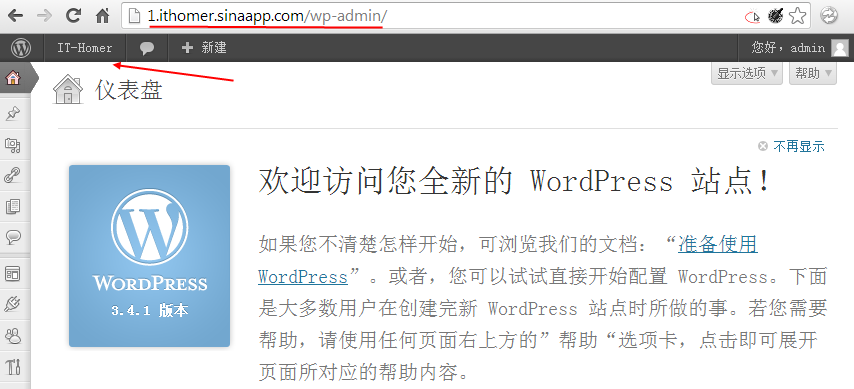Image resolution: width=854 pixels, height=389 pixels.
Task: Open comments bubble in the admin bar
Action: [x=147, y=48]
